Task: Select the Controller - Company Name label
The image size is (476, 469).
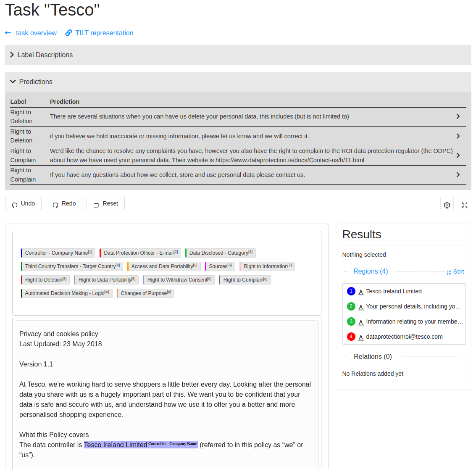Action: 58,253
